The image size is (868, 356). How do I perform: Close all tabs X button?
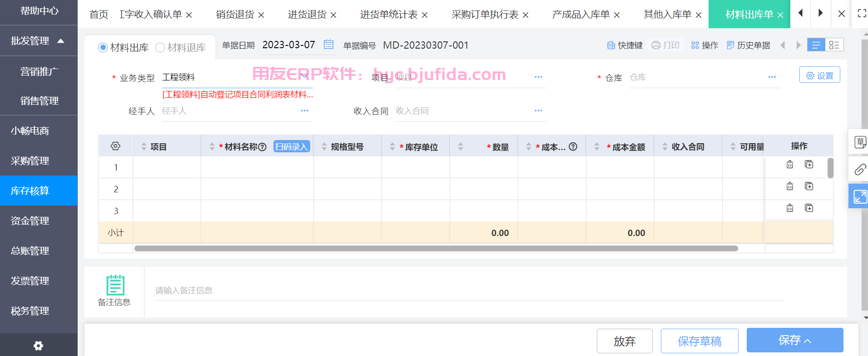[842, 14]
